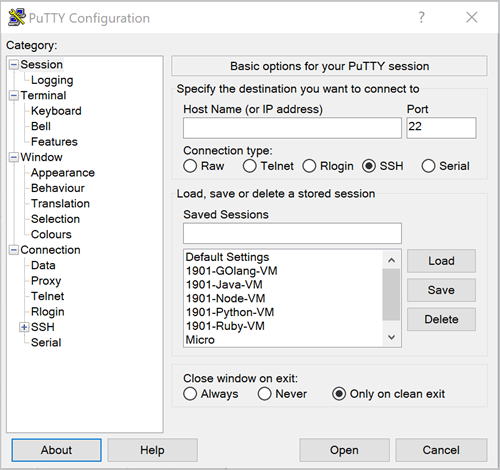
Task: Select the Rlogin connection type radio
Action: [x=309, y=166]
